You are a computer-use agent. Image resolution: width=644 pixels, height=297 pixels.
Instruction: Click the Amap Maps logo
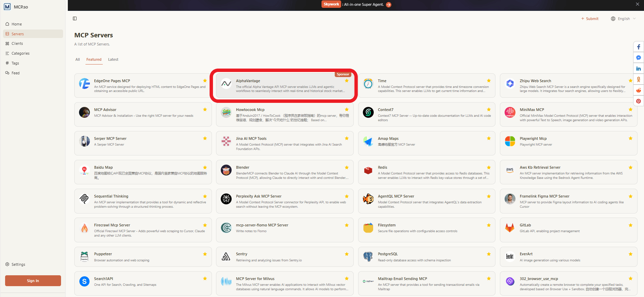[368, 141]
